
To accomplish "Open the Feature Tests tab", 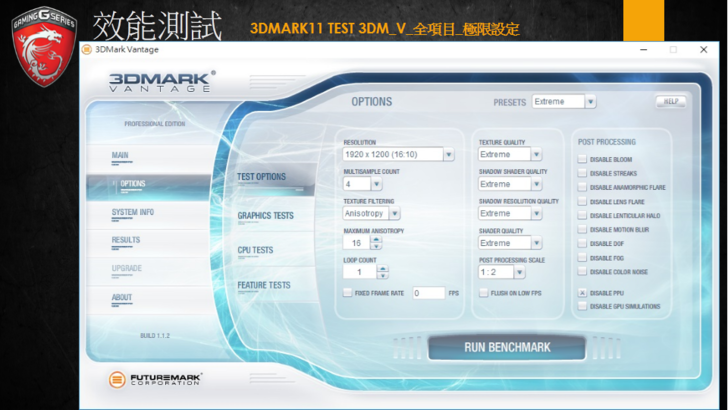I will pos(264,285).
